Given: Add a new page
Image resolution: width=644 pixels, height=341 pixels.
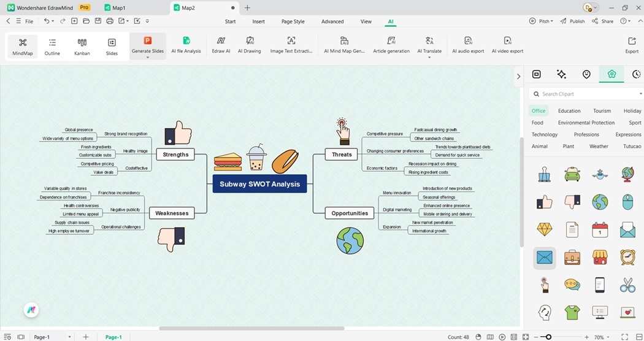Looking at the screenshot, I should [85, 337].
